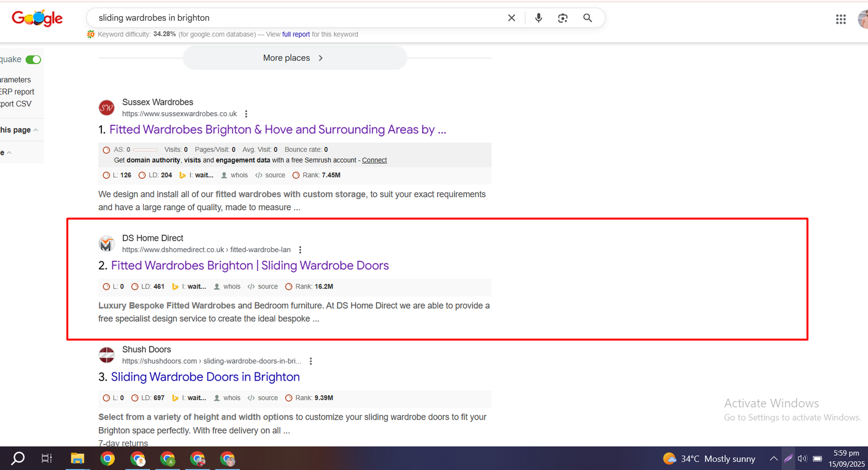The image size is (868, 470).
Task: Clear the search box text
Action: tap(511, 18)
